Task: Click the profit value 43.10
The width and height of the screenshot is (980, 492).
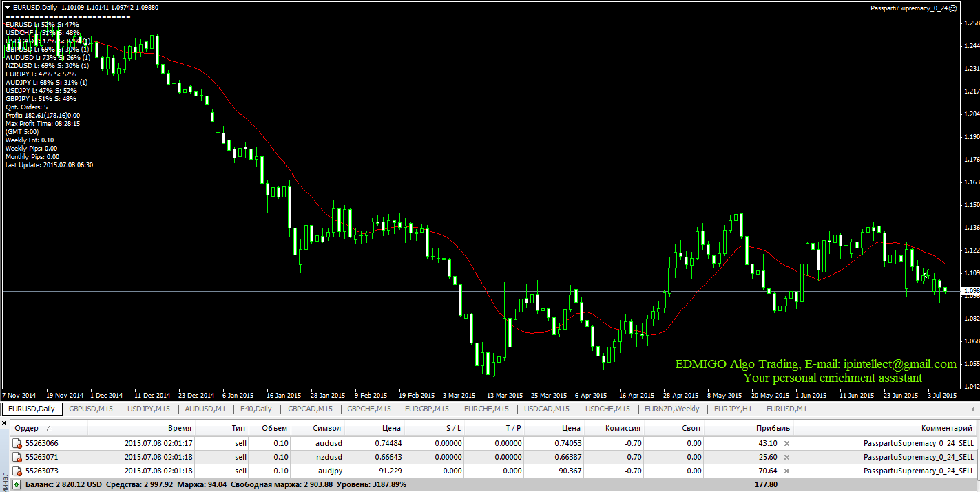Action: point(767,443)
